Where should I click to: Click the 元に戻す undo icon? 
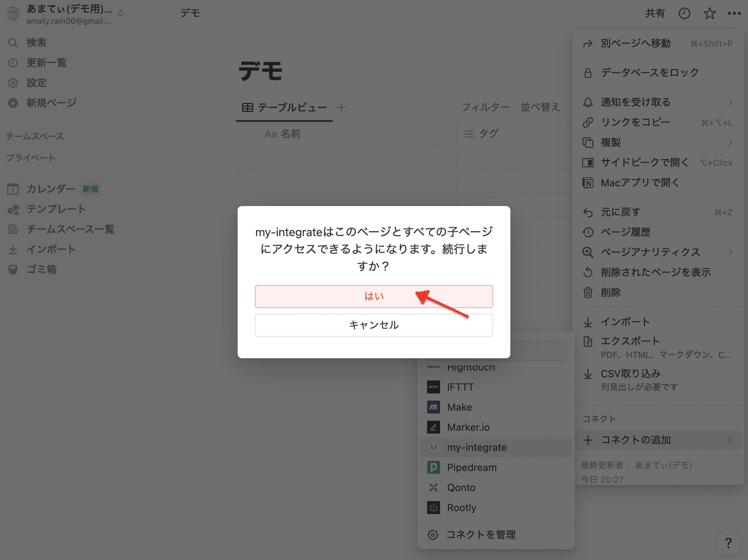click(x=588, y=212)
